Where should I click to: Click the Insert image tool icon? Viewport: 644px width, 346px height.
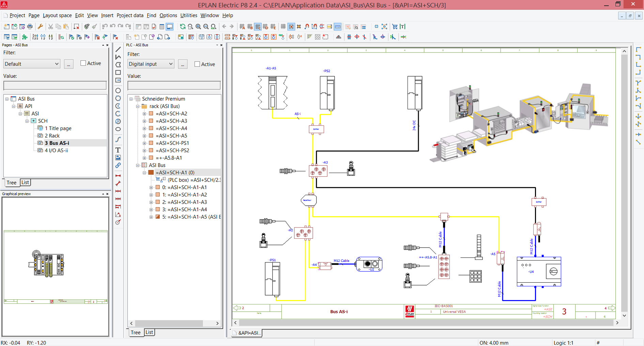pyautogui.click(x=118, y=157)
